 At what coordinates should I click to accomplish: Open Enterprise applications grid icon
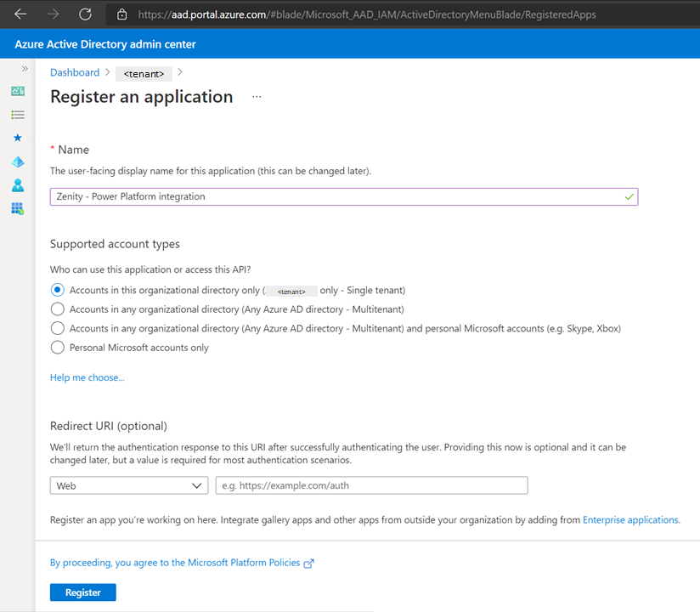[x=18, y=208]
